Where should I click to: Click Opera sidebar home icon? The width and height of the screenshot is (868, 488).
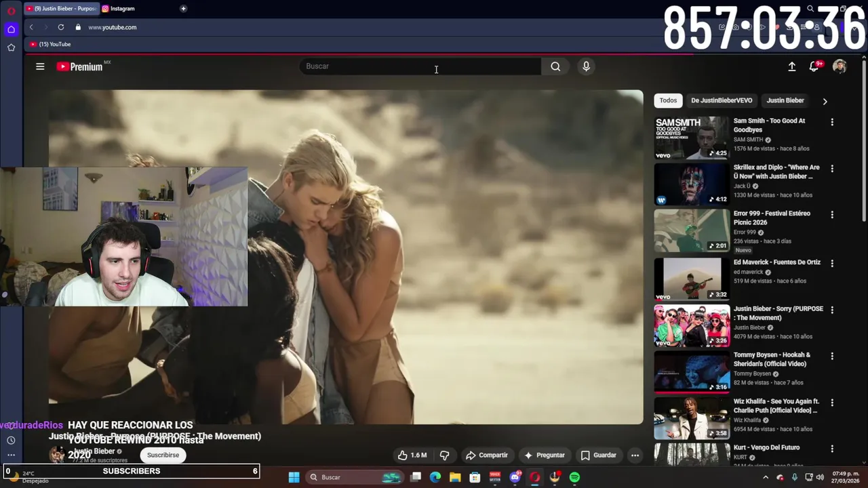[x=11, y=29]
